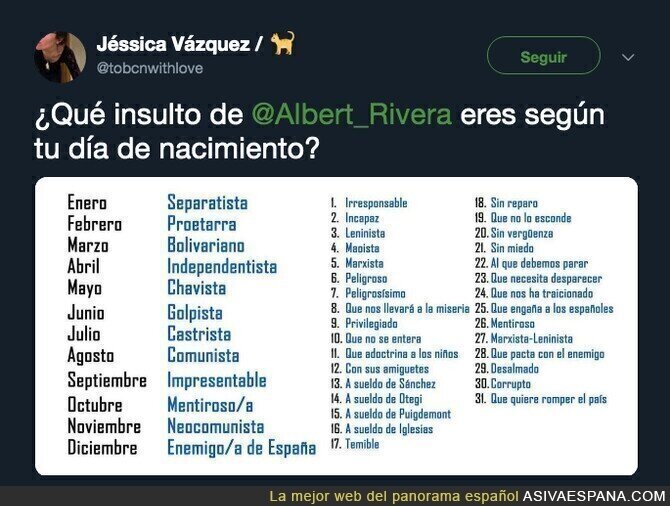Open the @tobcnwithlove handle
Image resolution: width=670 pixels, height=506 pixels.
click(x=150, y=68)
